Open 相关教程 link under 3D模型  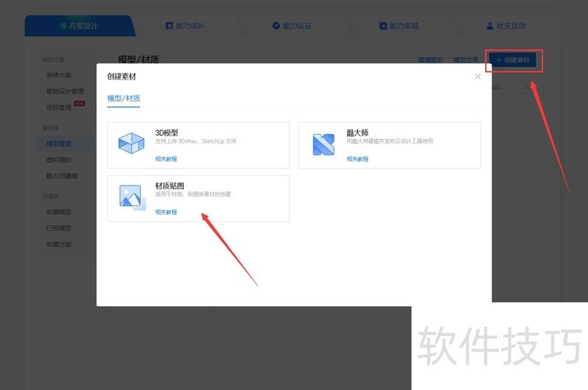pos(166,159)
